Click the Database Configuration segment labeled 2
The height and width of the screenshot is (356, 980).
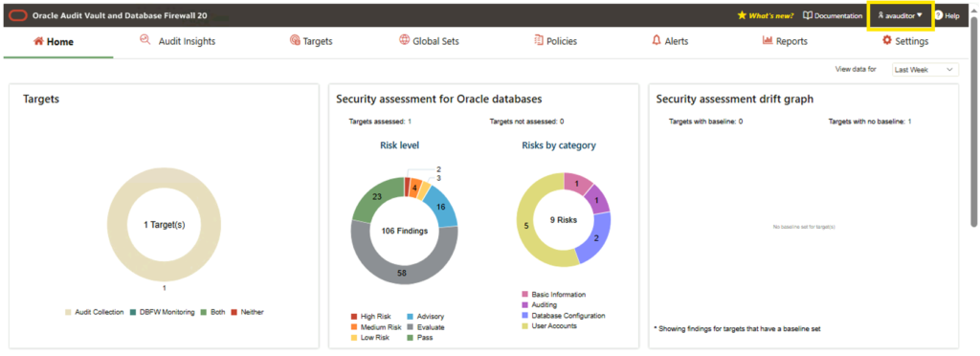[595, 238]
